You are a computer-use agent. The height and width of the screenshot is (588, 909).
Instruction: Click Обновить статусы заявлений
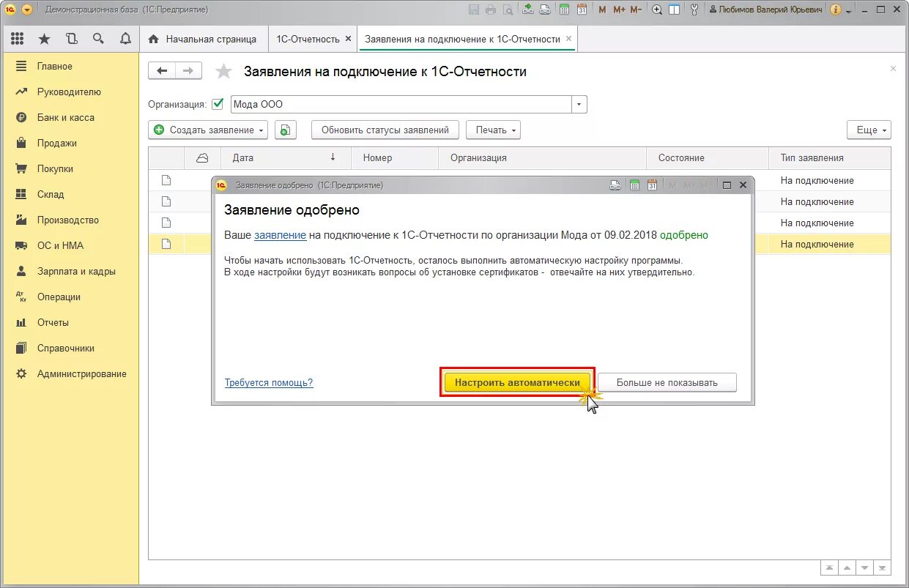[x=385, y=130]
